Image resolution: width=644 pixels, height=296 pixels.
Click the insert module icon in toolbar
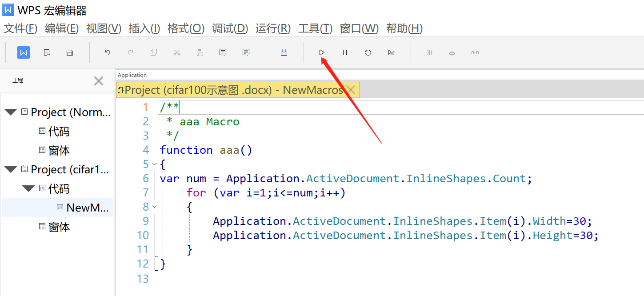(47, 52)
